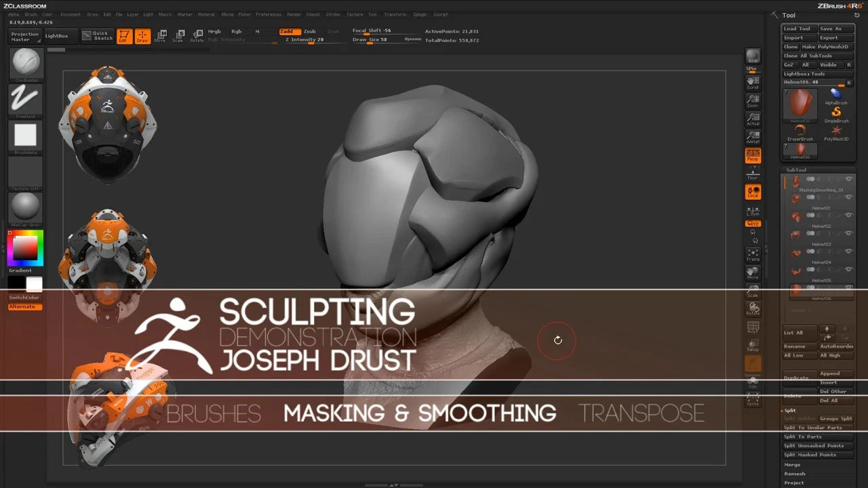868x488 pixels.
Task: Adjust the Draw Size slider
Action: [x=387, y=40]
